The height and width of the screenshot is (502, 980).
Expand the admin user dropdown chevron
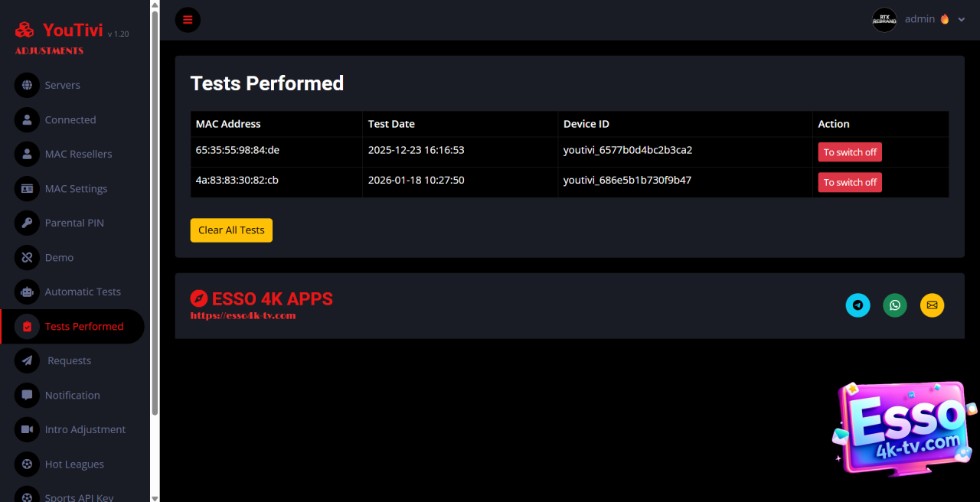click(x=962, y=20)
